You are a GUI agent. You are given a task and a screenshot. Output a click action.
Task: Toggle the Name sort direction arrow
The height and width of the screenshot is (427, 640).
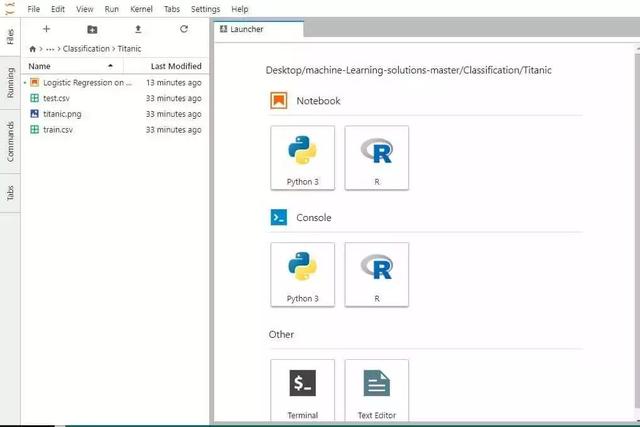coord(110,66)
